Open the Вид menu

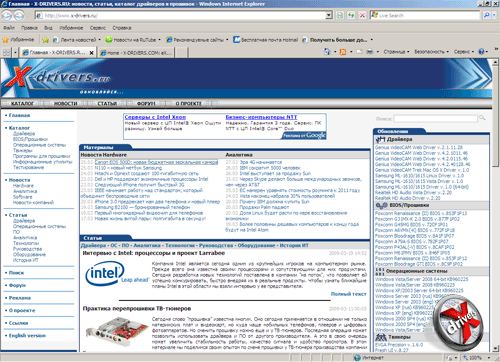coord(48,28)
